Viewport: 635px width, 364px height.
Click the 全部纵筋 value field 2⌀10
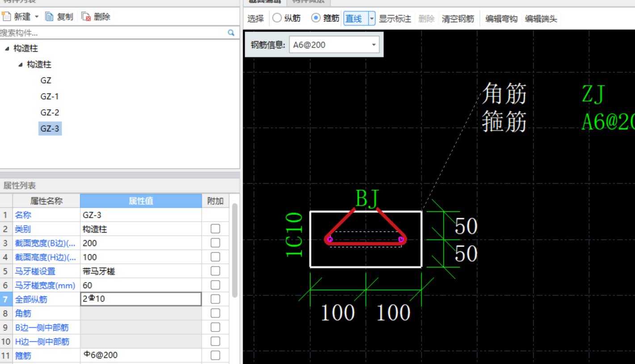click(x=141, y=299)
